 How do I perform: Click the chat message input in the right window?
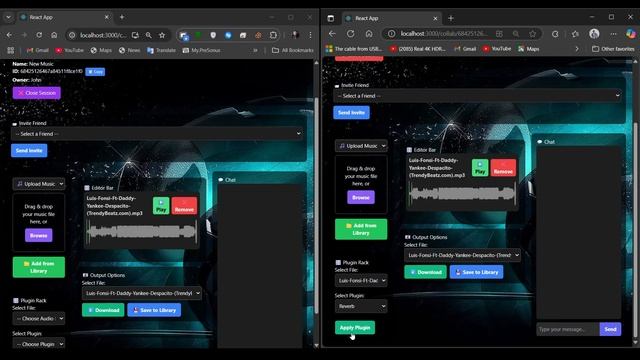click(567, 329)
